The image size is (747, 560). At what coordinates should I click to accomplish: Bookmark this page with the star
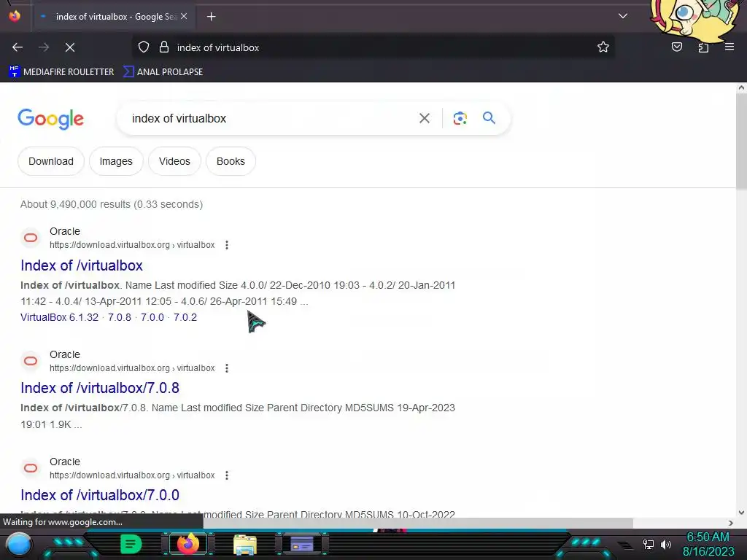point(603,47)
